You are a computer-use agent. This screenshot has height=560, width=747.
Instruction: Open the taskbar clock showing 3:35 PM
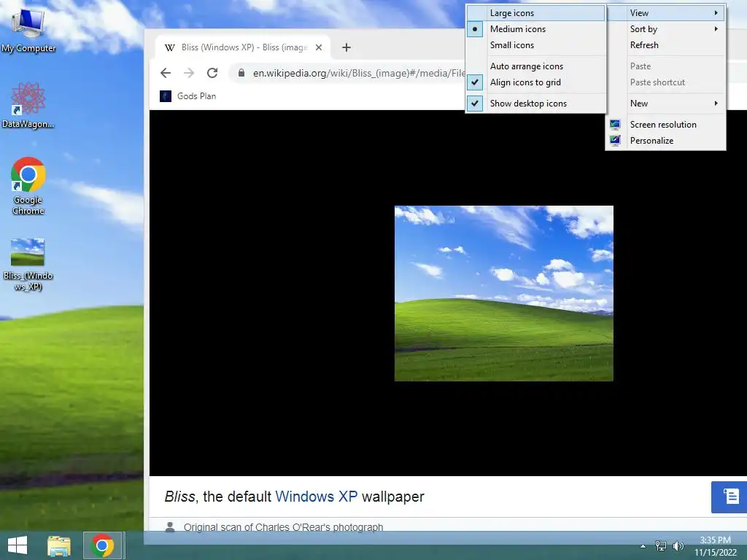coord(715,546)
